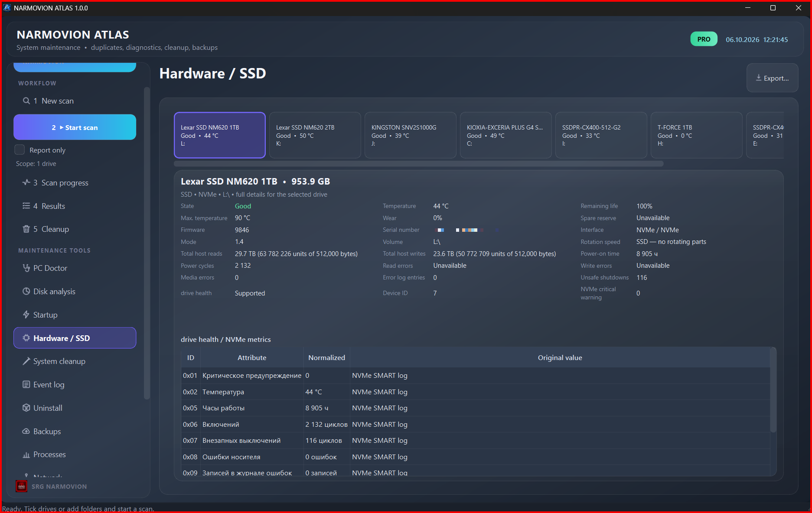Click the PRO badge in header

click(704, 39)
